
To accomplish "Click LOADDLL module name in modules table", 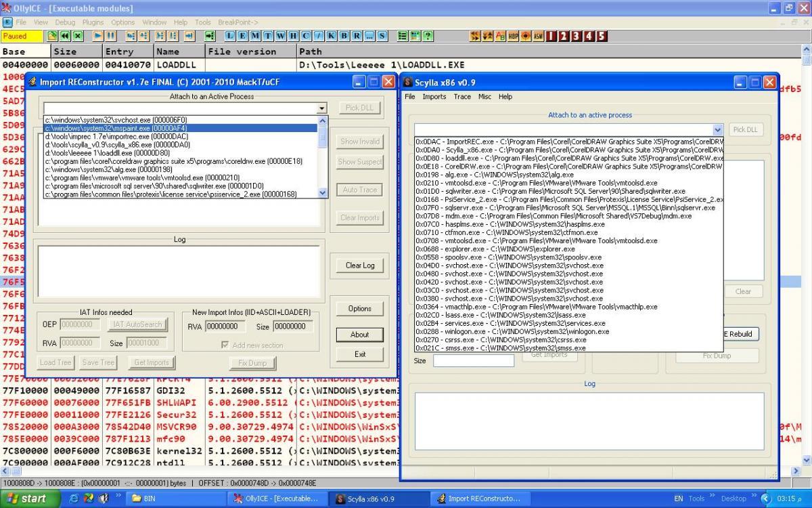I will 175,65.
